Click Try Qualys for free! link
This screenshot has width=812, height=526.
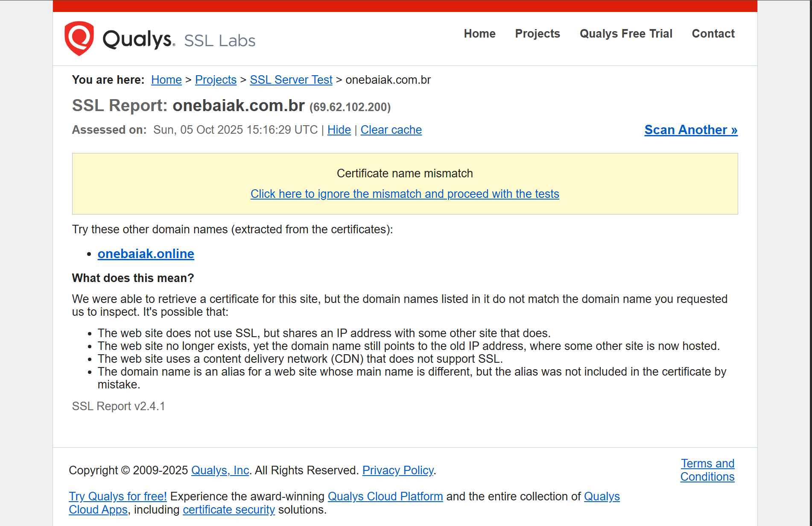[x=118, y=497]
